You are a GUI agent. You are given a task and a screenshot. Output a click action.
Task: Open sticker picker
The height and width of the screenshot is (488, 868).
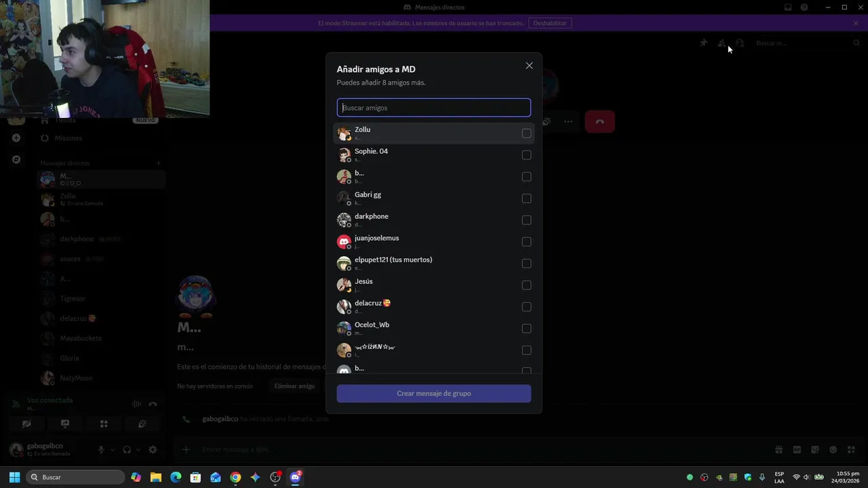pos(815,449)
